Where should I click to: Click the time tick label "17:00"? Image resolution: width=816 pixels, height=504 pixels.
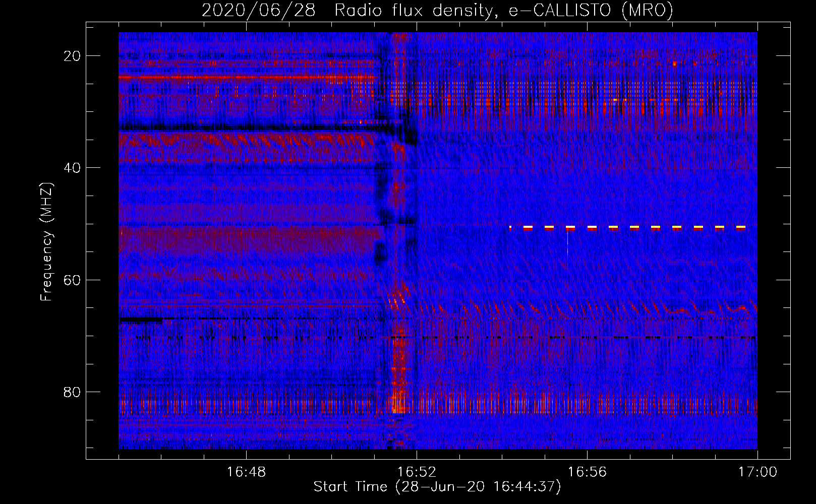point(757,472)
